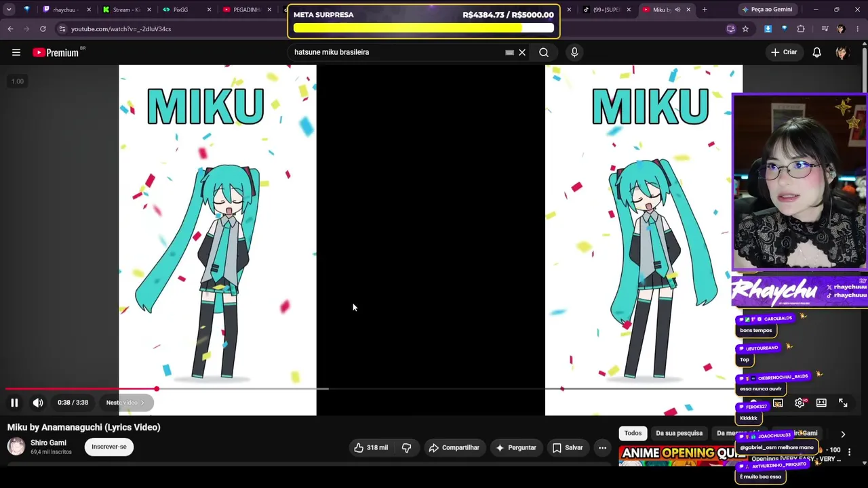Open Chrome profile avatar
The image size is (868, 488).
click(x=841, y=28)
